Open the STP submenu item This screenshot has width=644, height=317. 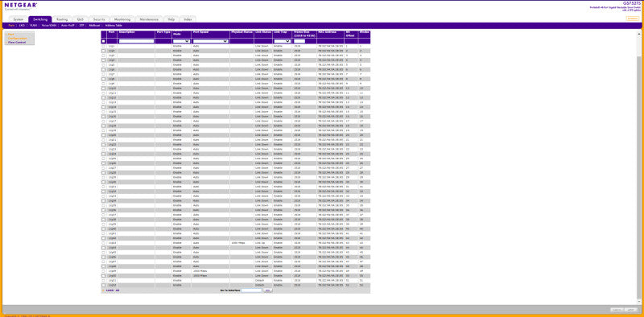click(82, 26)
